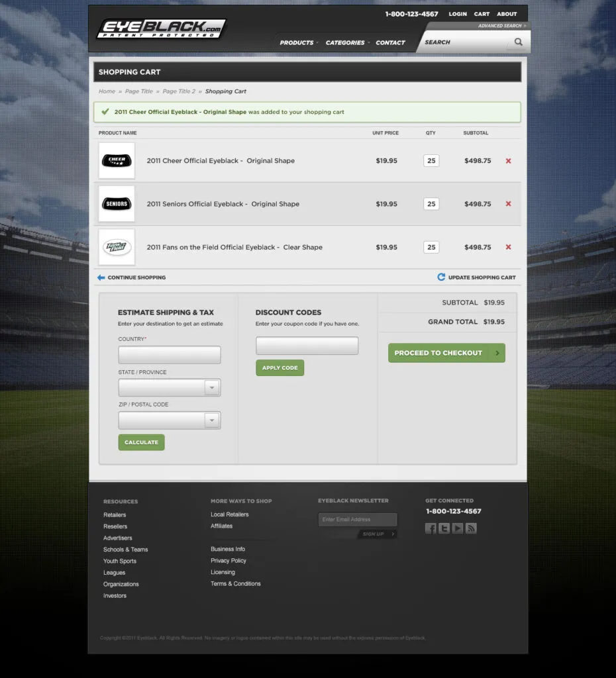The height and width of the screenshot is (678, 616).
Task: Open the Twitter social icon in footer
Action: point(444,528)
